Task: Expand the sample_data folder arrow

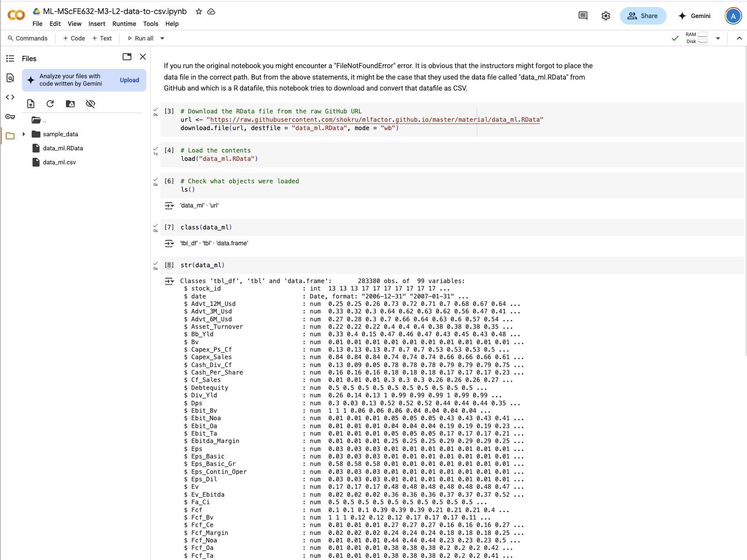Action: pos(24,134)
